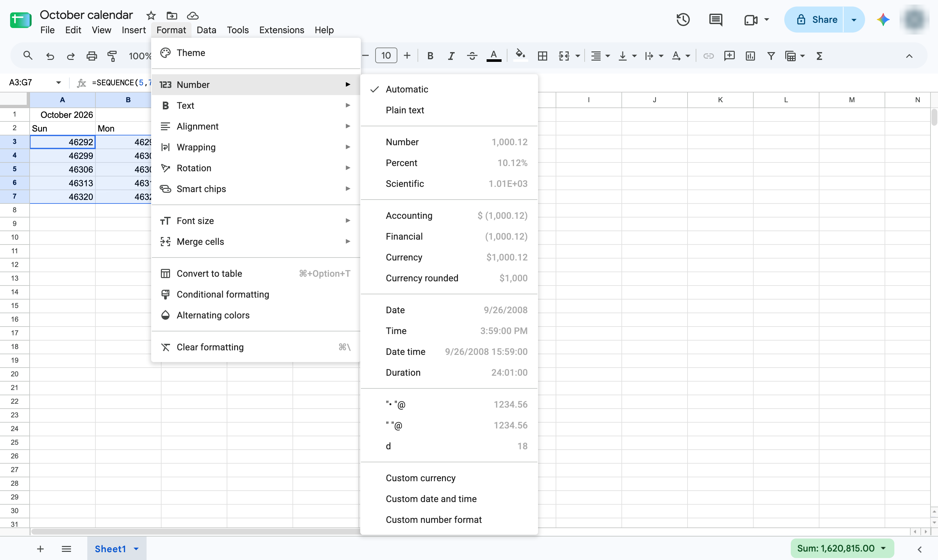Choose Date number format
938x560 pixels.
449,310
